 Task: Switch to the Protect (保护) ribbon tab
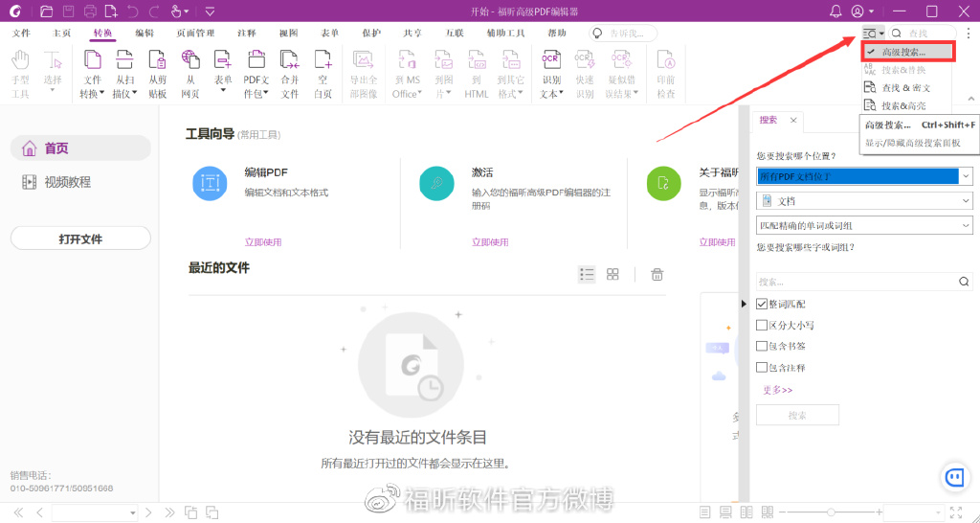[371, 34]
